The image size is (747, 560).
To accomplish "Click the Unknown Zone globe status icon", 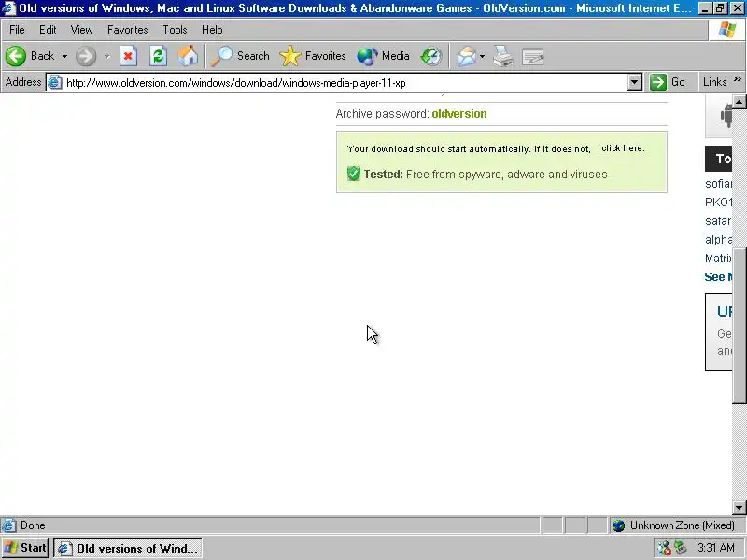I will point(619,525).
